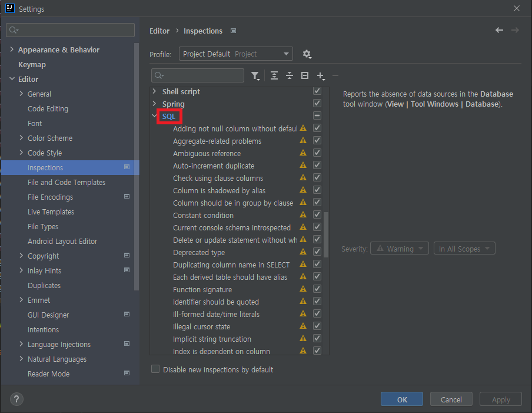Click the reset to empty square icon

click(305, 75)
